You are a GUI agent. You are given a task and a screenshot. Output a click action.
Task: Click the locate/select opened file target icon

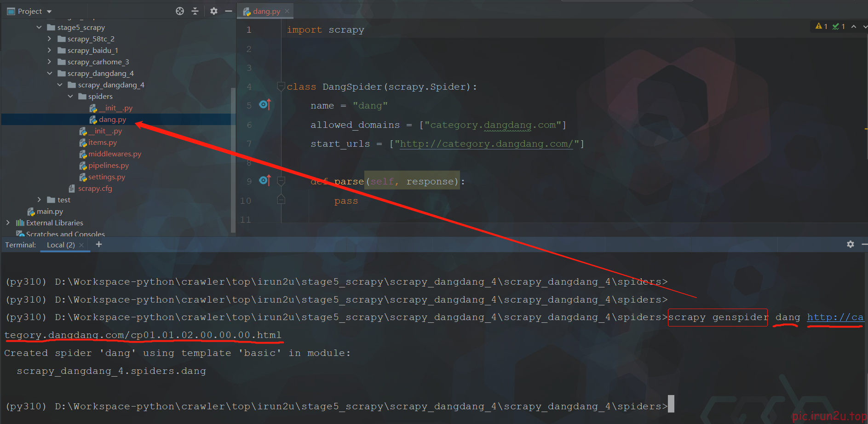point(180,11)
